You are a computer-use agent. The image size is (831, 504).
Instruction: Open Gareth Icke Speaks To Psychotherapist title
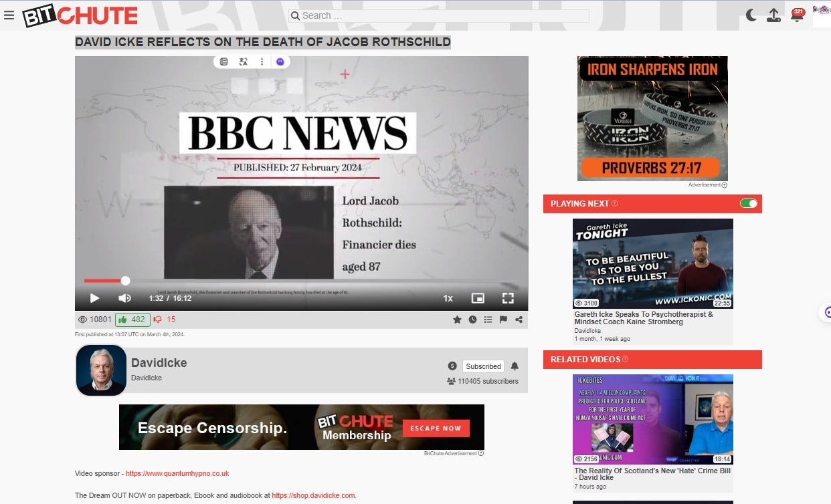(644, 318)
